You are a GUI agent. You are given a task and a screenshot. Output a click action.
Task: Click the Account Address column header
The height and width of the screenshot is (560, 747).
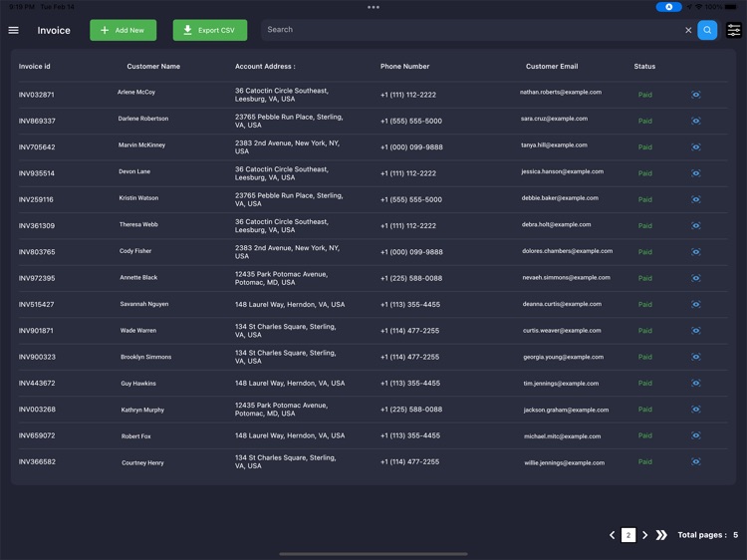pyautogui.click(x=265, y=66)
